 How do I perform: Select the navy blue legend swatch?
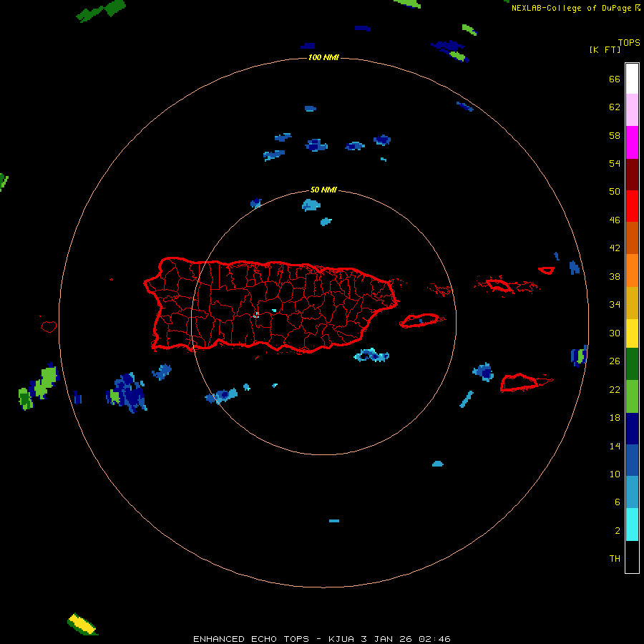click(x=632, y=429)
